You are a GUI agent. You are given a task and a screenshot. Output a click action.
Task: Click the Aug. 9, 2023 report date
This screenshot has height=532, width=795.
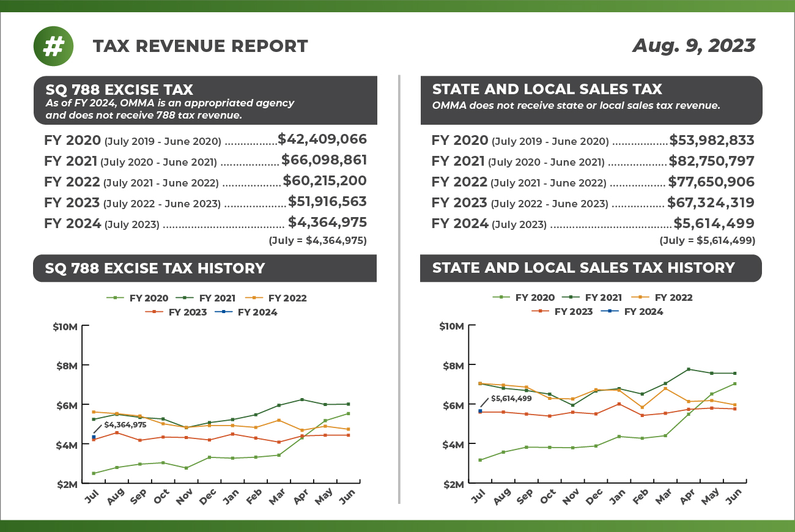(693, 46)
